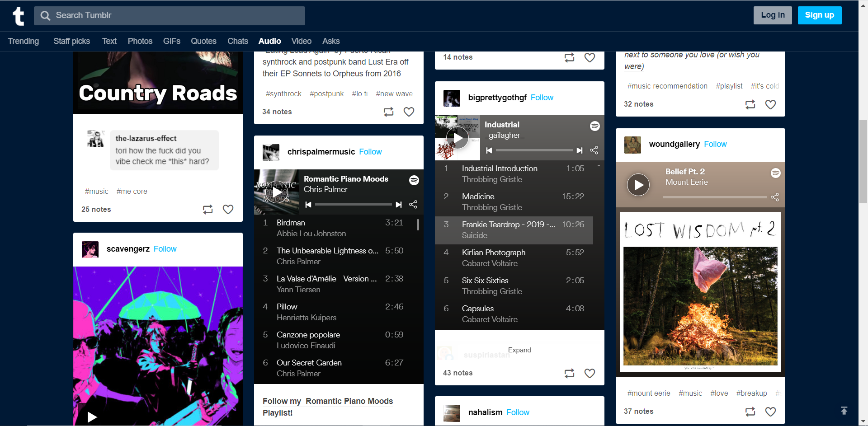Heart the post with 34 notes
This screenshot has width=868, height=426.
[x=409, y=112]
